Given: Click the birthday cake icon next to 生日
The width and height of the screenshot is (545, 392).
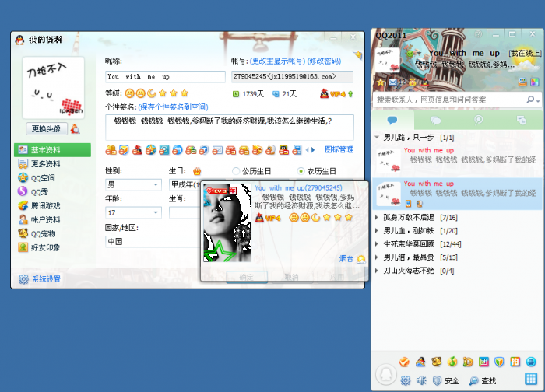Looking at the screenshot, I should pos(197,171).
